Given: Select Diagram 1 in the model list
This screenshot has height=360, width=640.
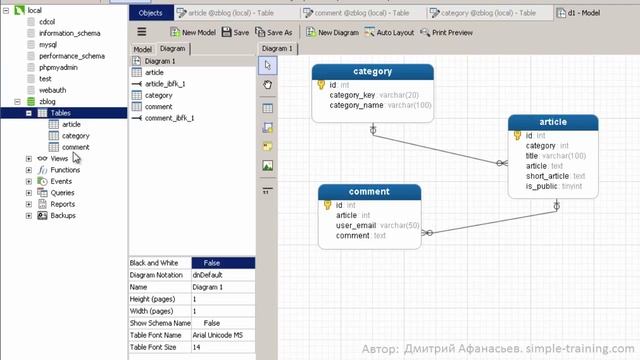Looking at the screenshot, I should (160, 61).
